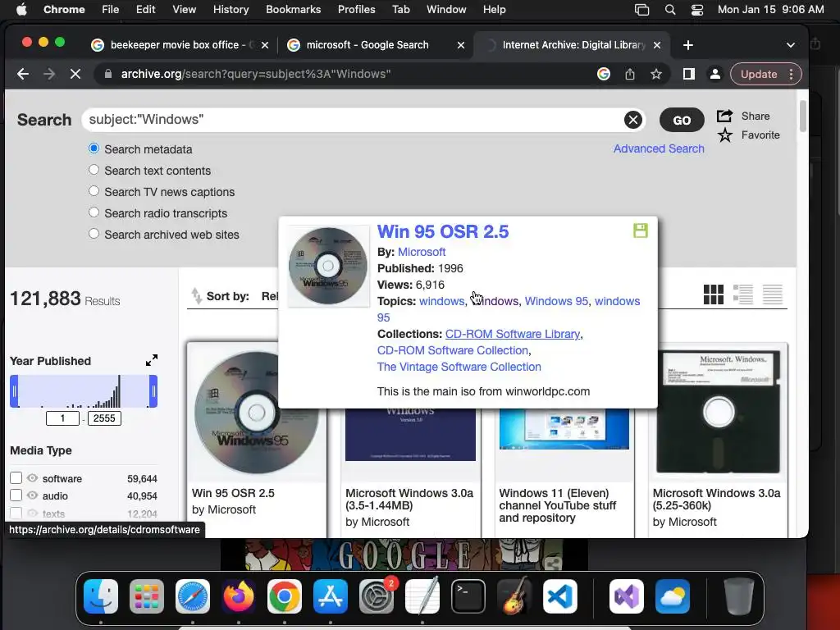Click the share icon in address bar
Image resolution: width=840 pixels, height=630 pixels.
point(630,74)
